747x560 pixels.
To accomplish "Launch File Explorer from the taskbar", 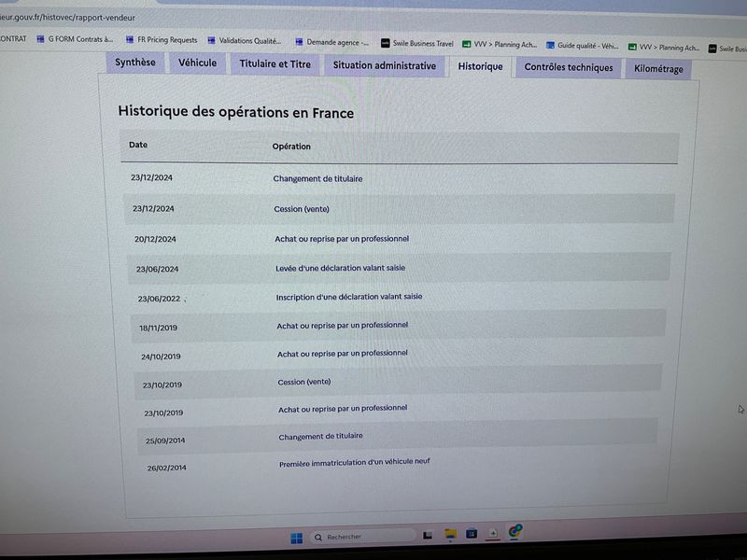I will (450, 534).
